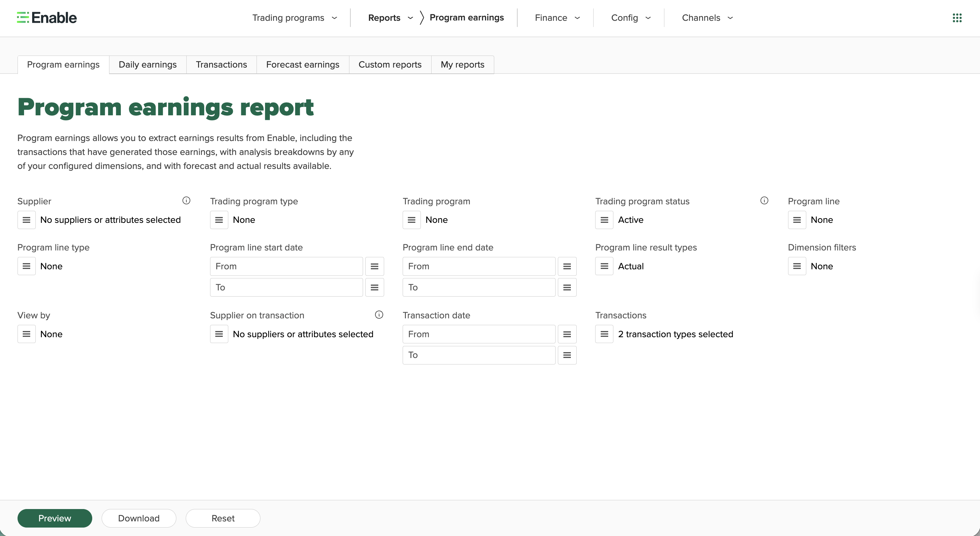Open the Transactions types selector icon
This screenshot has height=536, width=980.
[604, 334]
